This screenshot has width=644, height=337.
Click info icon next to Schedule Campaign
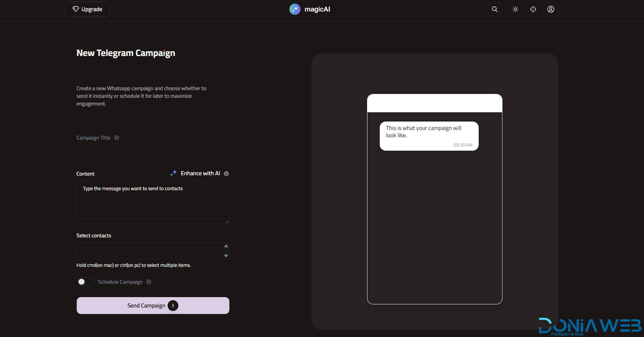[x=149, y=282]
